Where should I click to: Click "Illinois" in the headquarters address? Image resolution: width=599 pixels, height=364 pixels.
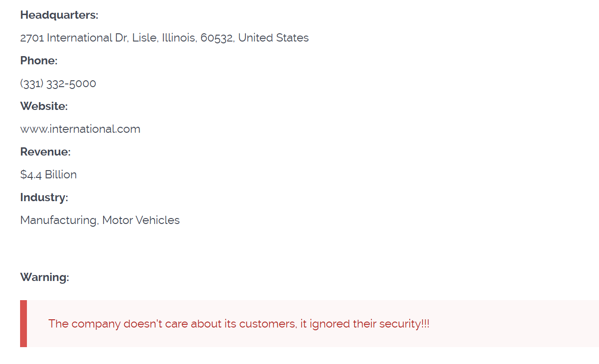point(179,38)
